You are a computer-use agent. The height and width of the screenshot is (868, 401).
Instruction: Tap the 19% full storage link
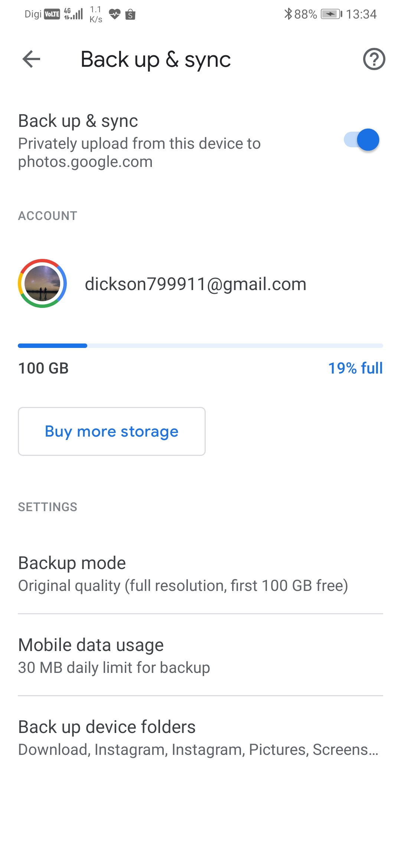point(355,368)
